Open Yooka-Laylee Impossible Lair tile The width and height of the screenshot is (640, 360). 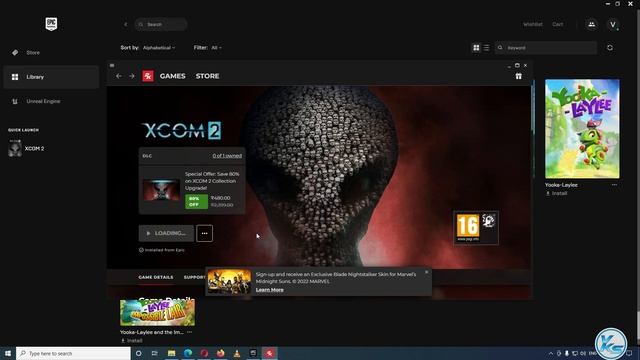pos(157,312)
